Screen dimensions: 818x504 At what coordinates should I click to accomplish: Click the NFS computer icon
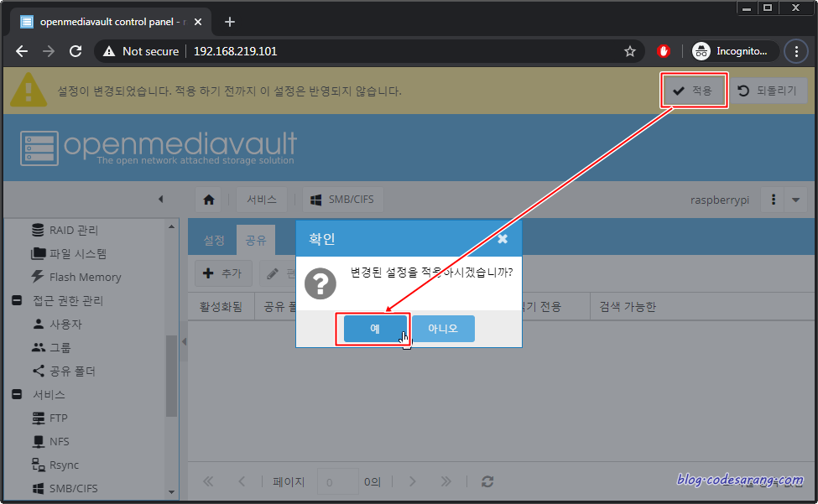click(x=38, y=441)
